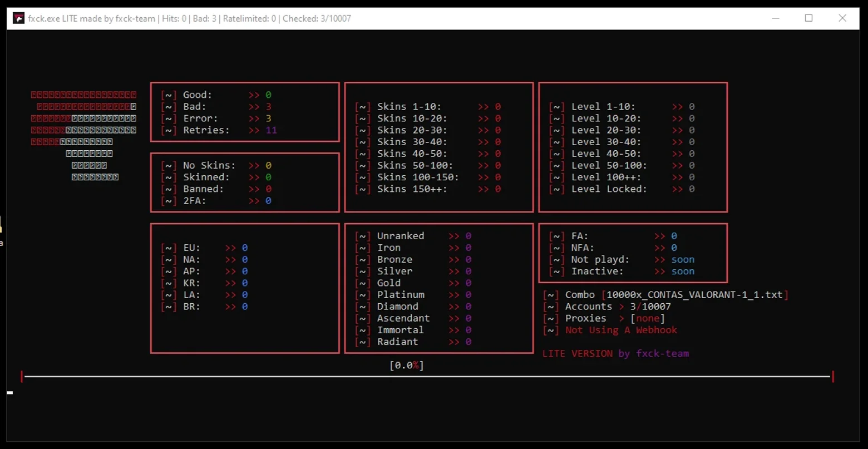Pick the "AP:" region row
The image size is (868, 449).
pos(205,272)
